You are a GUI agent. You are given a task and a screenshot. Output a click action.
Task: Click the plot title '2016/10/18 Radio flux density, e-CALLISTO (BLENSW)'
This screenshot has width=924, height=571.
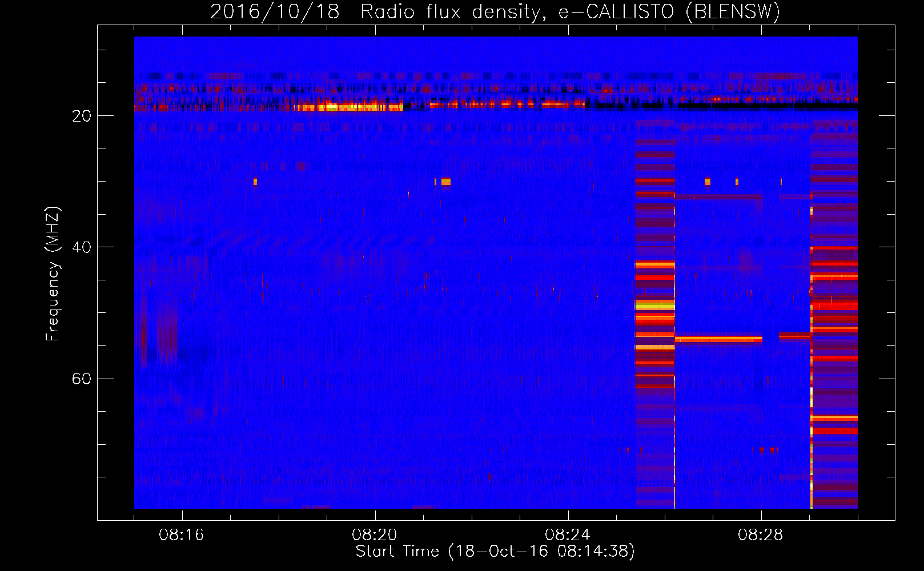pos(495,11)
